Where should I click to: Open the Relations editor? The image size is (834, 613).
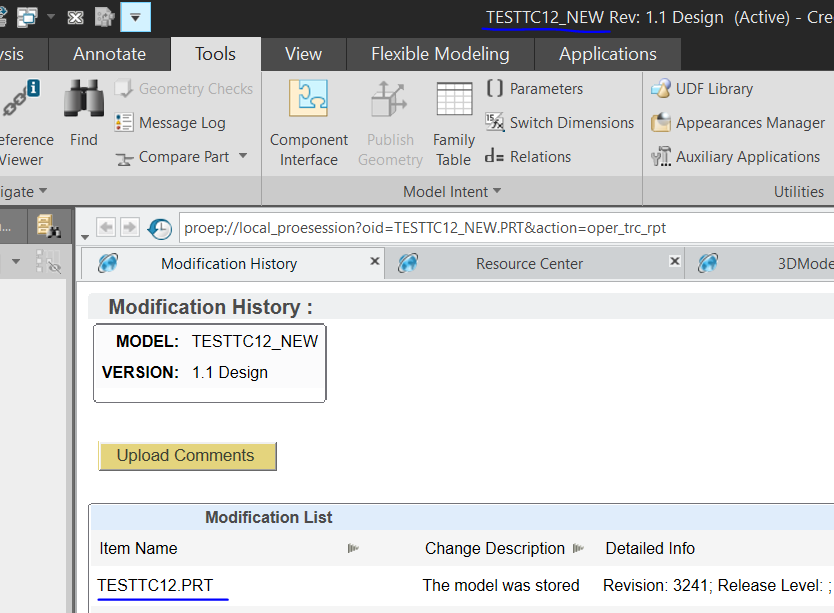(x=539, y=156)
